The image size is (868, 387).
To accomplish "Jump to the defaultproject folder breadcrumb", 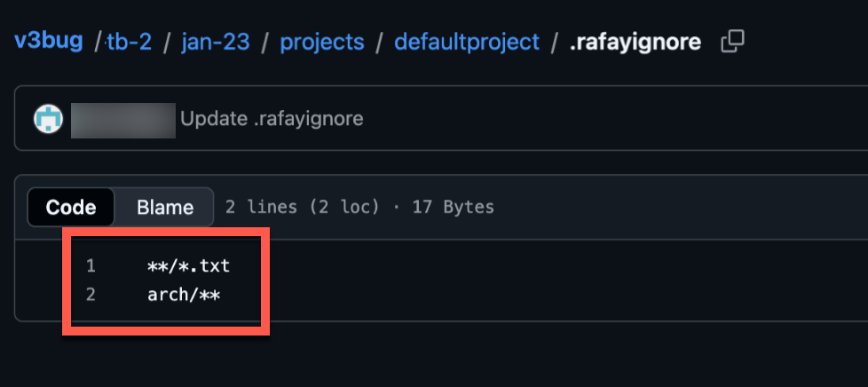I will (467, 42).
